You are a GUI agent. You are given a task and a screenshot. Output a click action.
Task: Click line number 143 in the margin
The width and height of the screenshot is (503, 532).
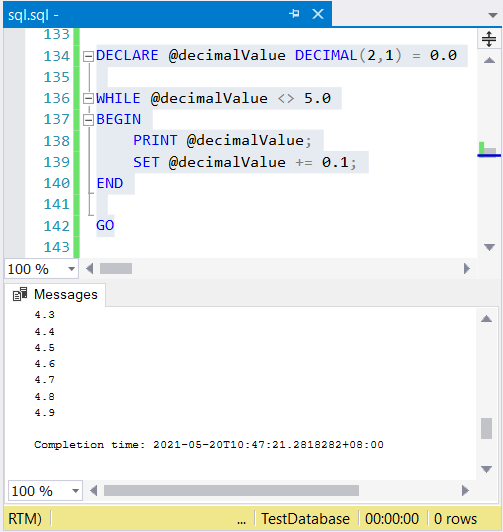point(56,247)
